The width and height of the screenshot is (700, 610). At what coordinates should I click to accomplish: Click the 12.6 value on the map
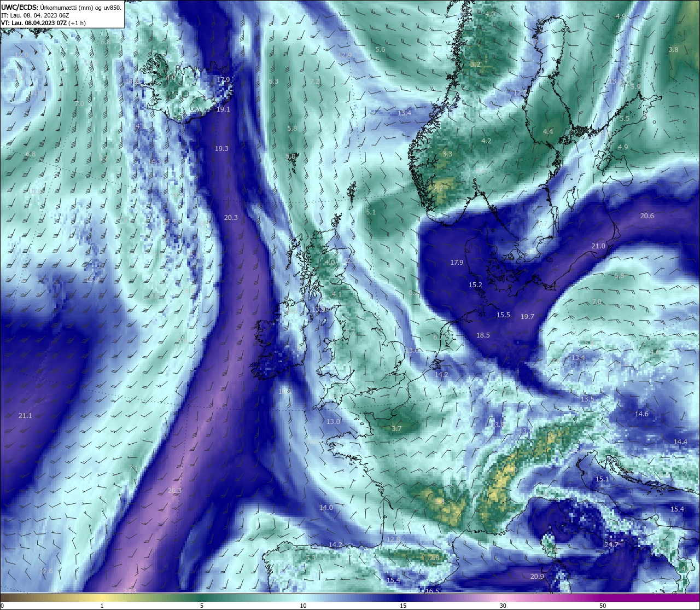(46, 571)
